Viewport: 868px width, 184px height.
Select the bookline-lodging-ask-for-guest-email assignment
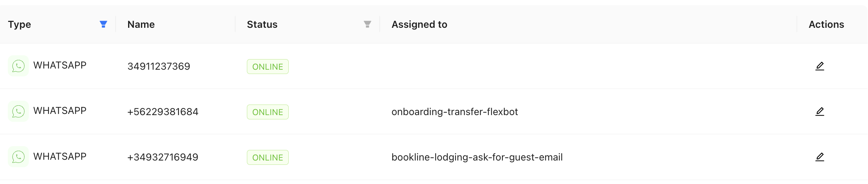[477, 157]
